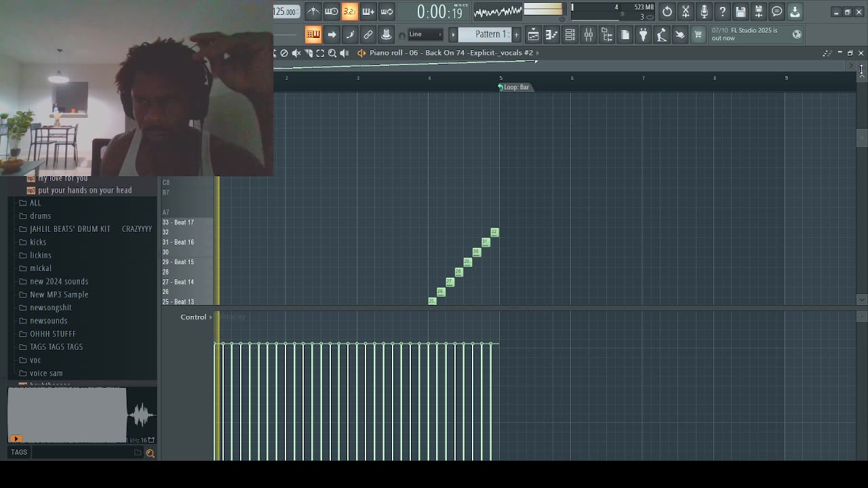Click the right arrow icon beside the keyboard
Viewport: 868px width, 488px height.
click(332, 35)
